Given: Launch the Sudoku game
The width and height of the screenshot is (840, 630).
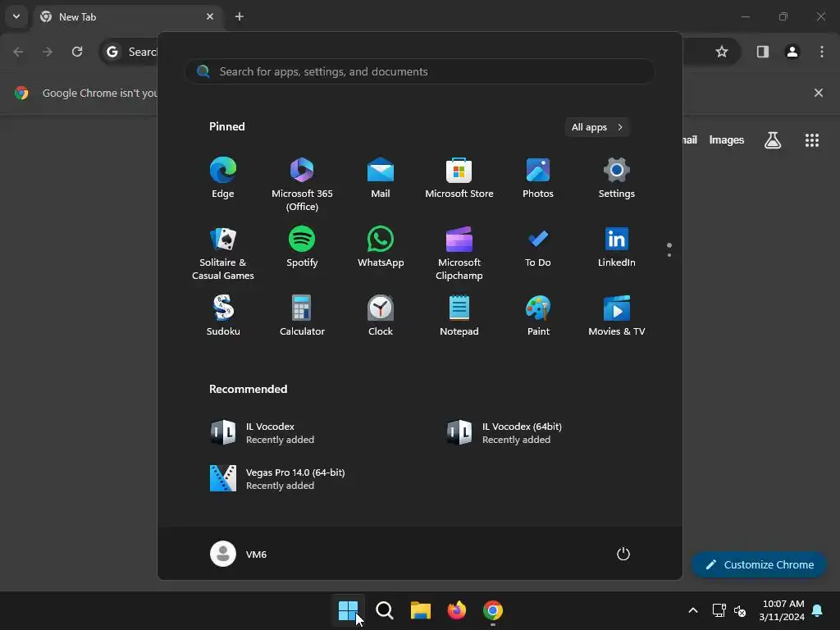Looking at the screenshot, I should pyautogui.click(x=223, y=316).
